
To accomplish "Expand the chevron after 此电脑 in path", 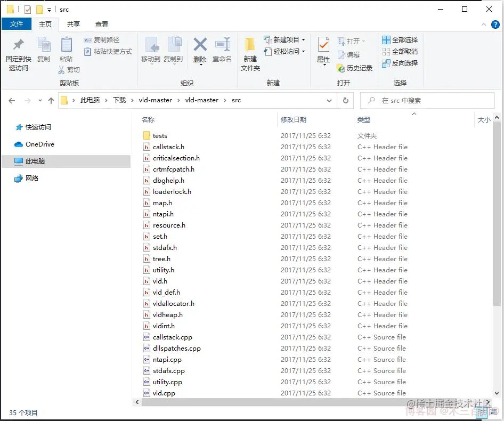I will click(106, 101).
